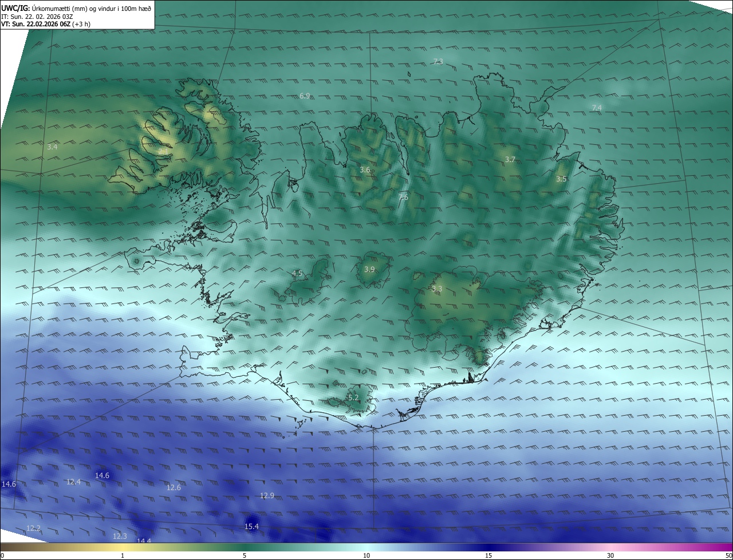Click the 3.9 value label on map
733x560 pixels.
[x=369, y=269]
